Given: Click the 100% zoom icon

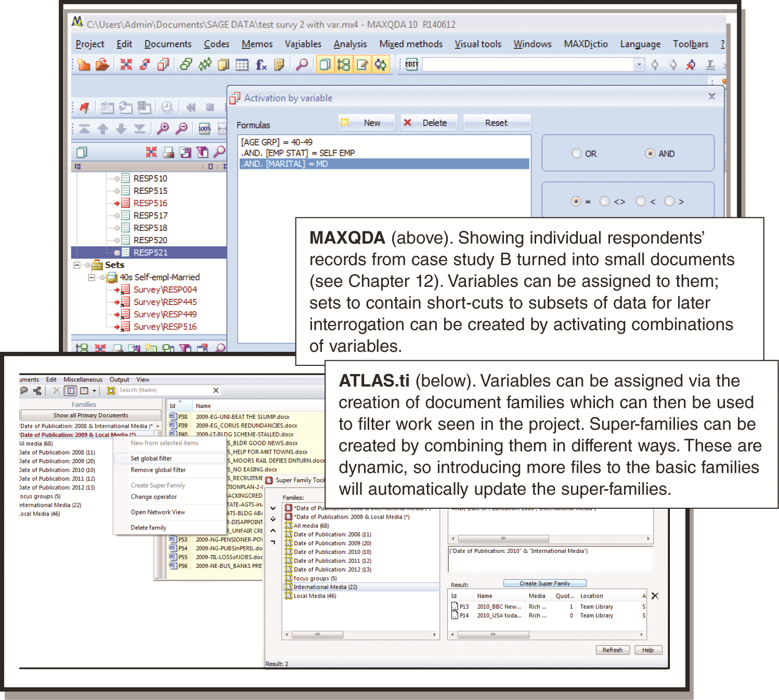Looking at the screenshot, I should 204,129.
